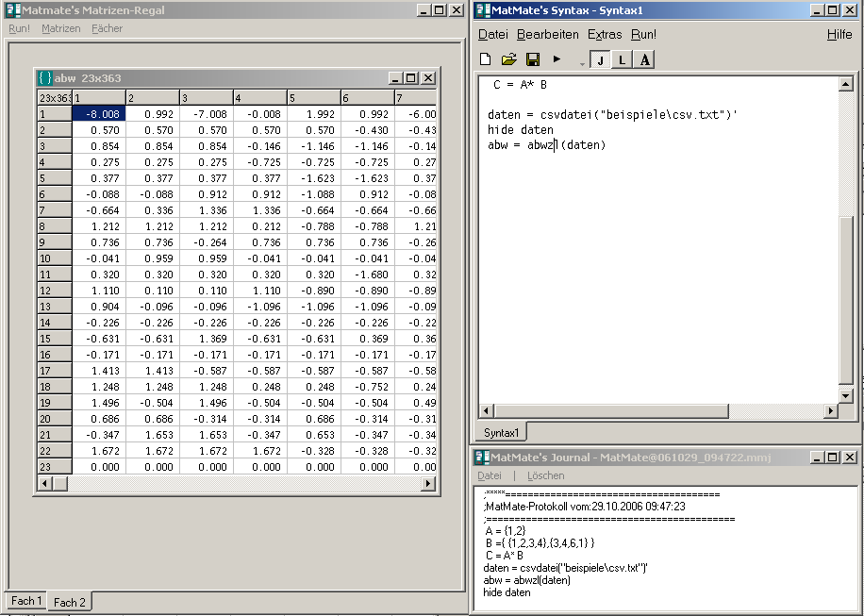
Task: Open the Bearbeiten menu
Action: point(548,35)
